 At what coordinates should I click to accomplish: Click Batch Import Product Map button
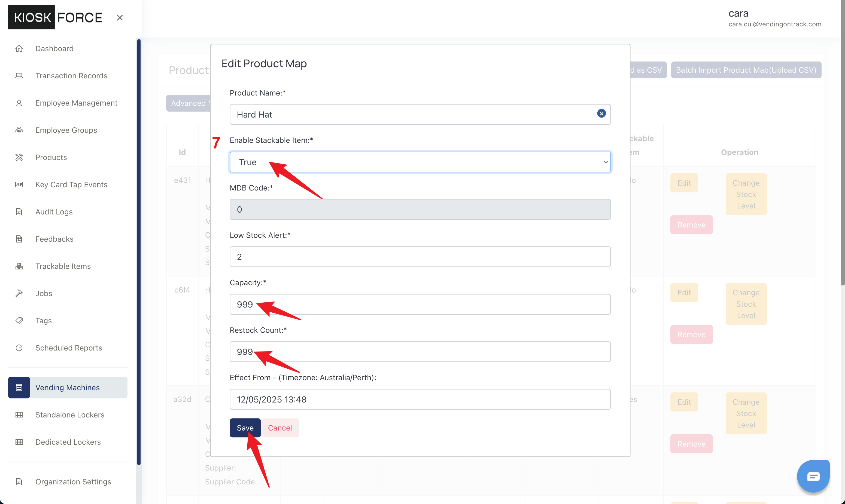coord(746,70)
